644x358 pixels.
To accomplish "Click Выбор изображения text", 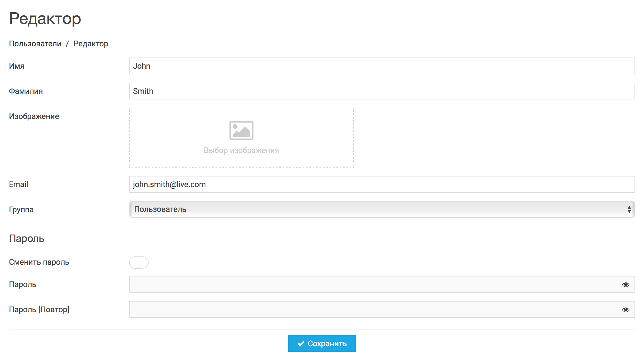I will click(241, 151).
